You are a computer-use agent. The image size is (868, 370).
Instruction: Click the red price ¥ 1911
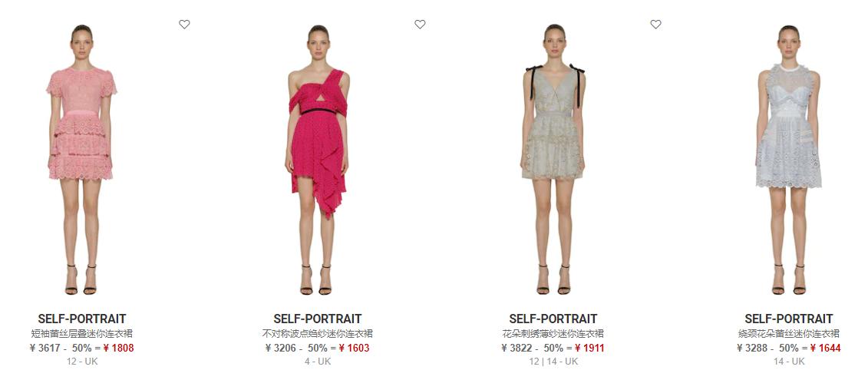click(589, 349)
